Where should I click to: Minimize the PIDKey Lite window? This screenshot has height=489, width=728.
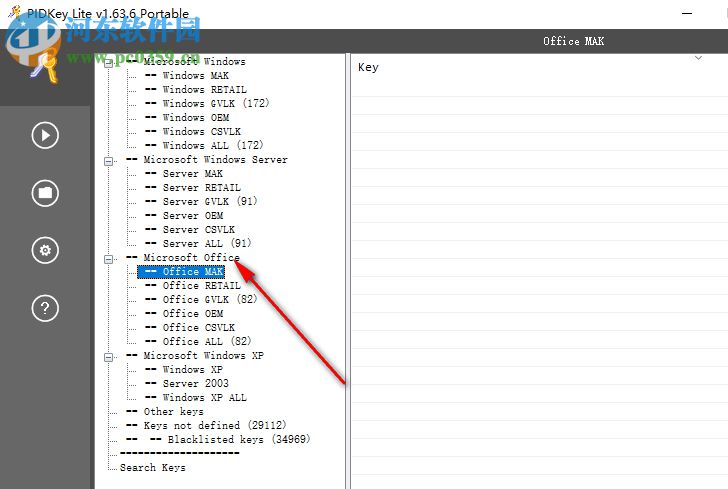(x=687, y=13)
